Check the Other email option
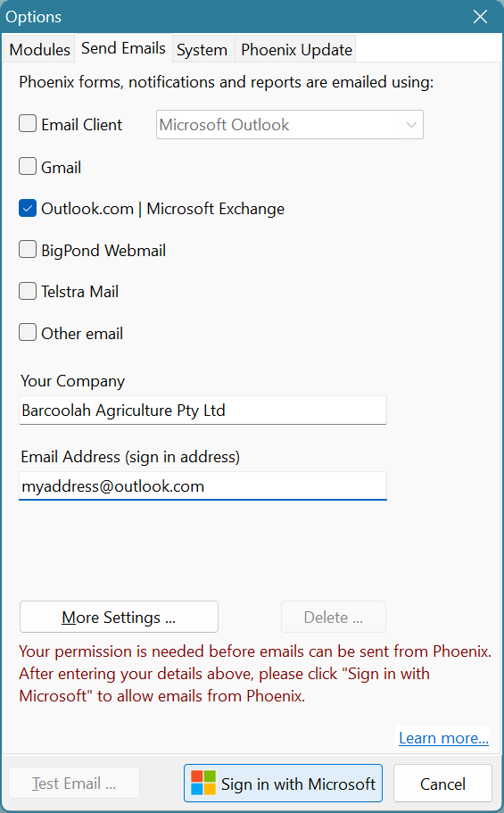 (28, 332)
